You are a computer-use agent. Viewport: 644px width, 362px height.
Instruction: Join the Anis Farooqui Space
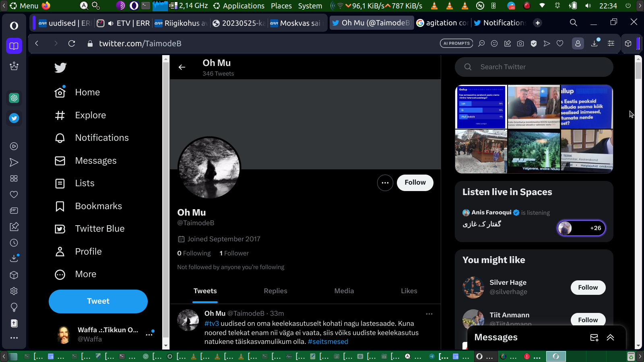tap(581, 228)
